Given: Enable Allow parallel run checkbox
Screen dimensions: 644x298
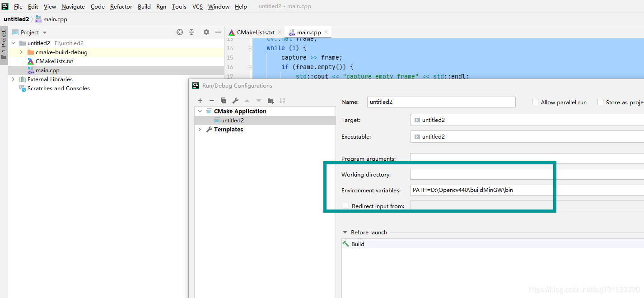Looking at the screenshot, I should [x=535, y=102].
